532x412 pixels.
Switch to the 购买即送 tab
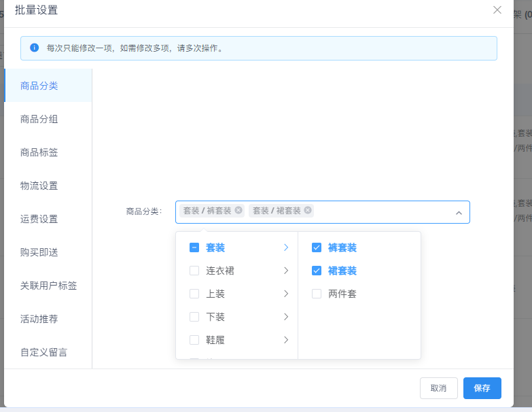tap(48, 252)
